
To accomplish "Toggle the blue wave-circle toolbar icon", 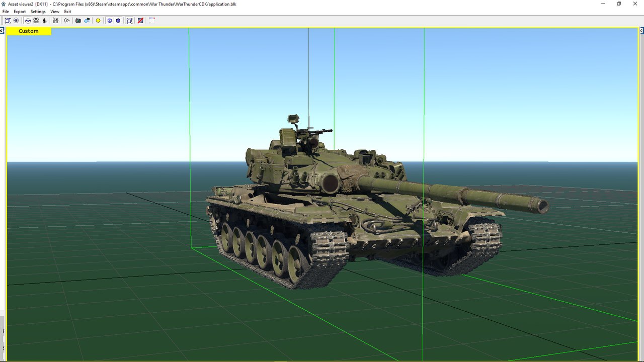I will point(28,21).
